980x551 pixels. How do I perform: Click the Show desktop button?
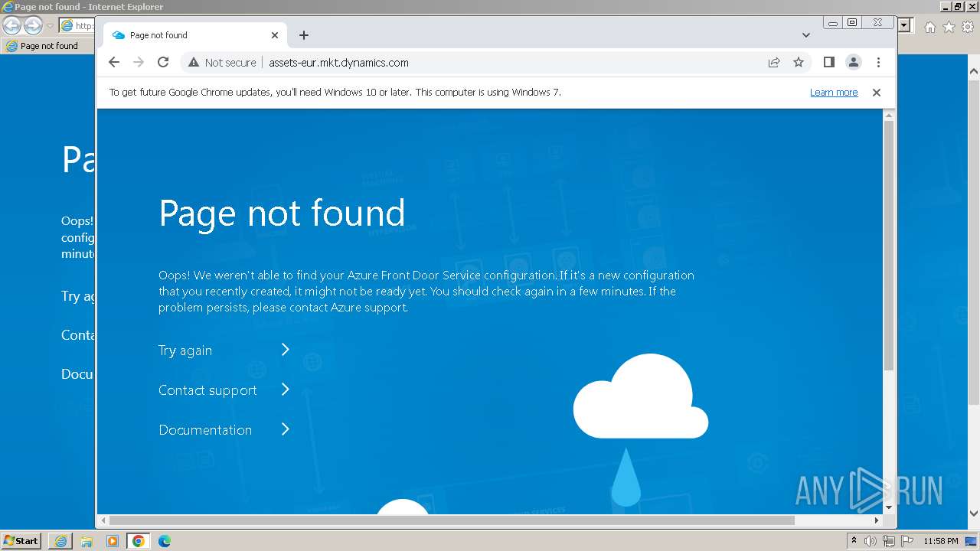972,541
